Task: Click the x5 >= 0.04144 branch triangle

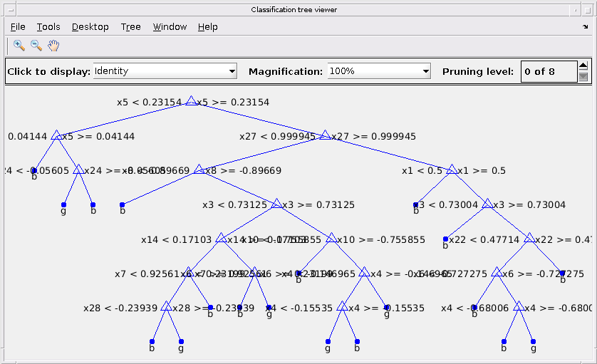Action: (x=56, y=135)
